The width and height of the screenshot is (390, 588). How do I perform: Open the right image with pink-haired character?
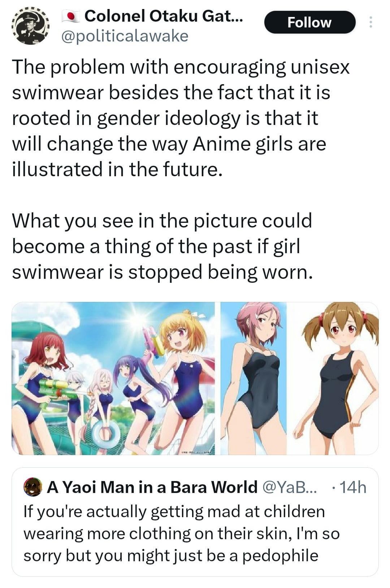click(253, 378)
